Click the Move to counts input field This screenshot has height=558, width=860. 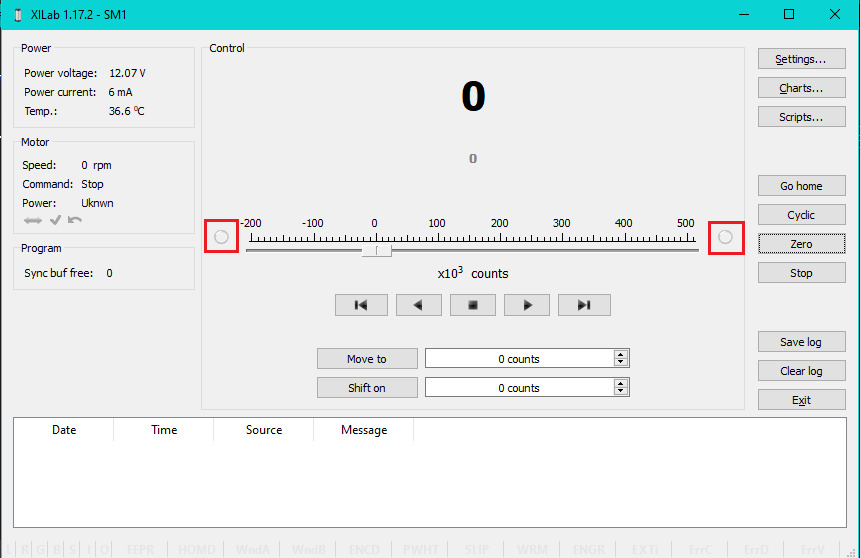coord(518,359)
